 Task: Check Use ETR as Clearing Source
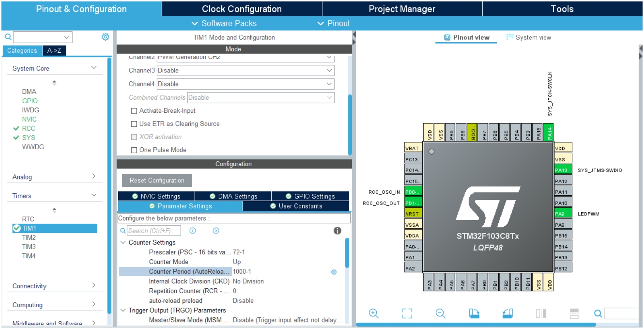point(134,124)
